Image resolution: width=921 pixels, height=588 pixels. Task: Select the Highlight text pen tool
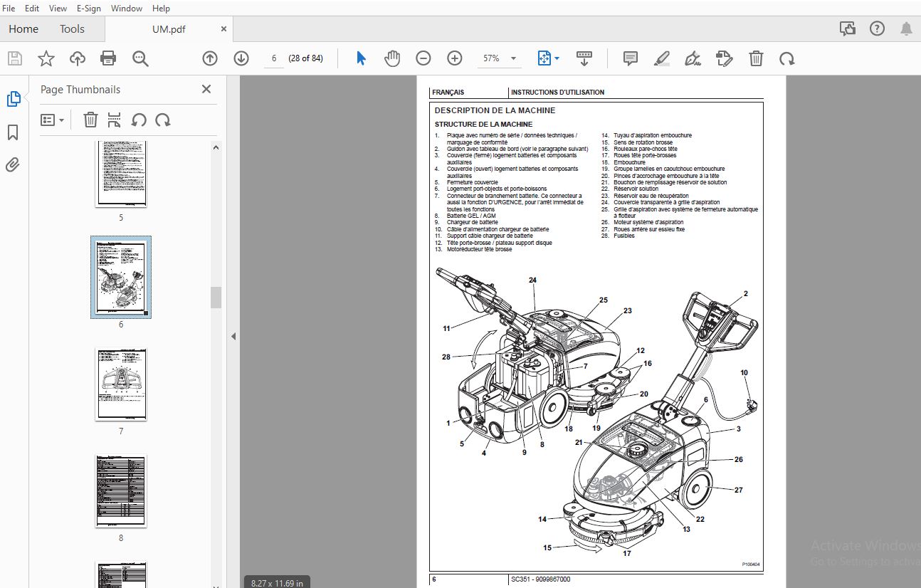662,59
